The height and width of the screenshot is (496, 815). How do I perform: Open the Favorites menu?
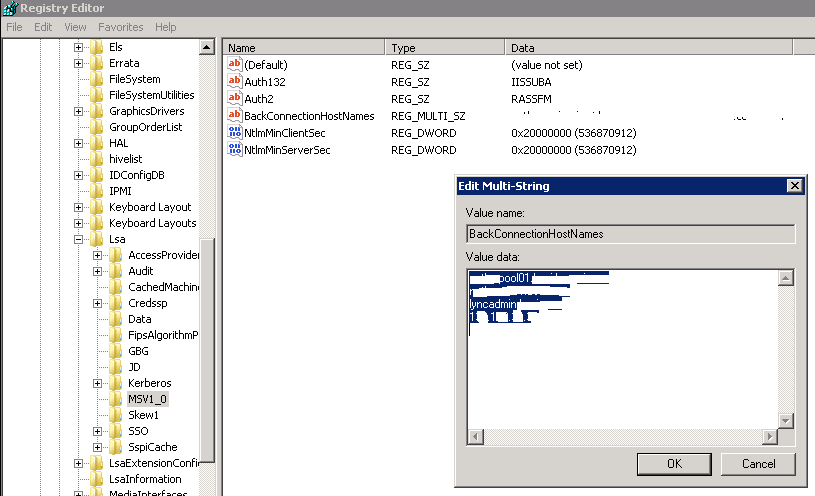coord(120,27)
